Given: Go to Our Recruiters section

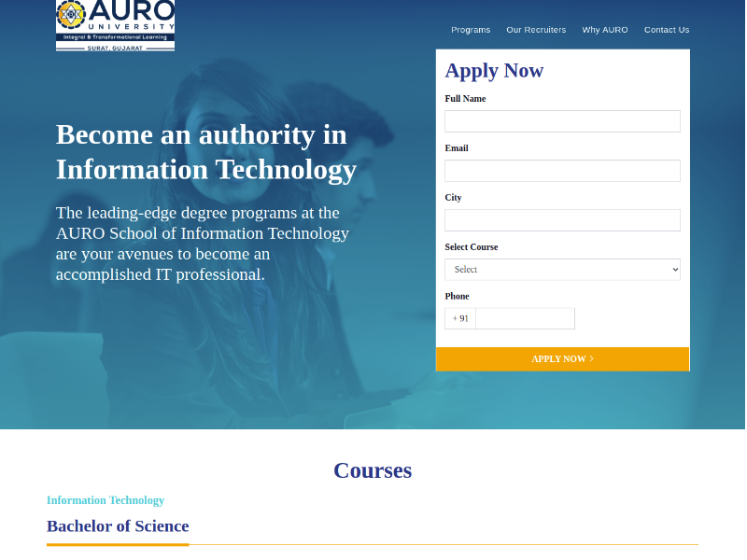Looking at the screenshot, I should (x=536, y=30).
